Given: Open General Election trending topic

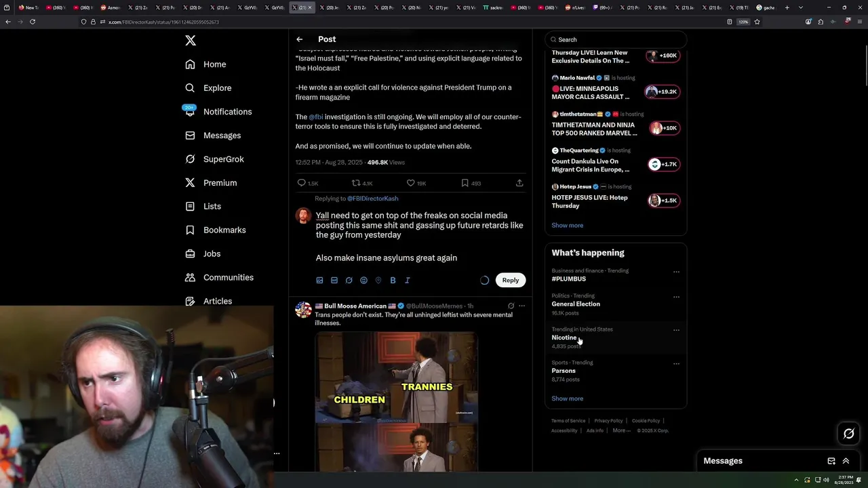Looking at the screenshot, I should pos(576,304).
